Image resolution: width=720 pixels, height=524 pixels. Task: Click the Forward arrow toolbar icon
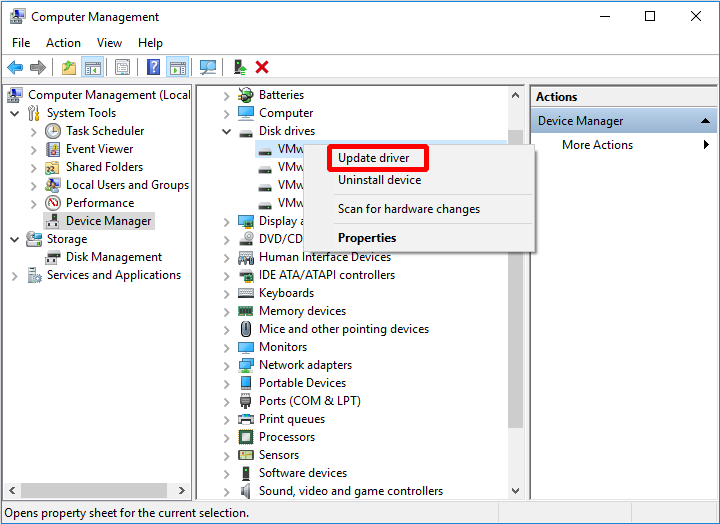tap(38, 68)
